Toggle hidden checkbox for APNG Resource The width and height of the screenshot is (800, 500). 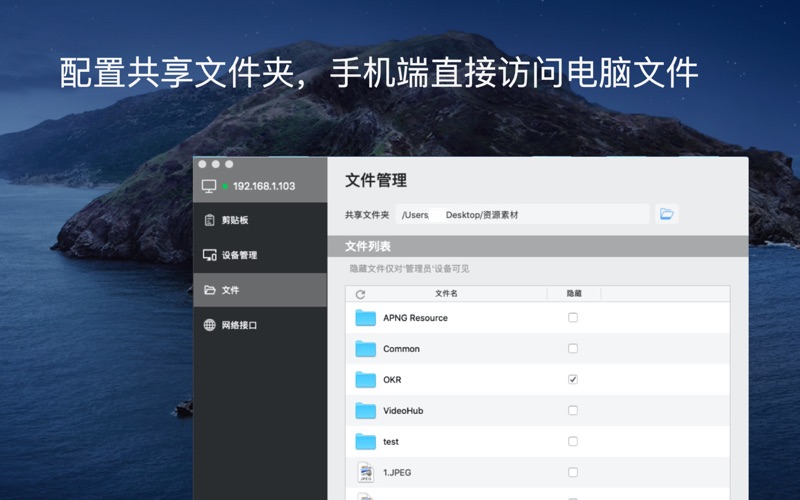[573, 317]
